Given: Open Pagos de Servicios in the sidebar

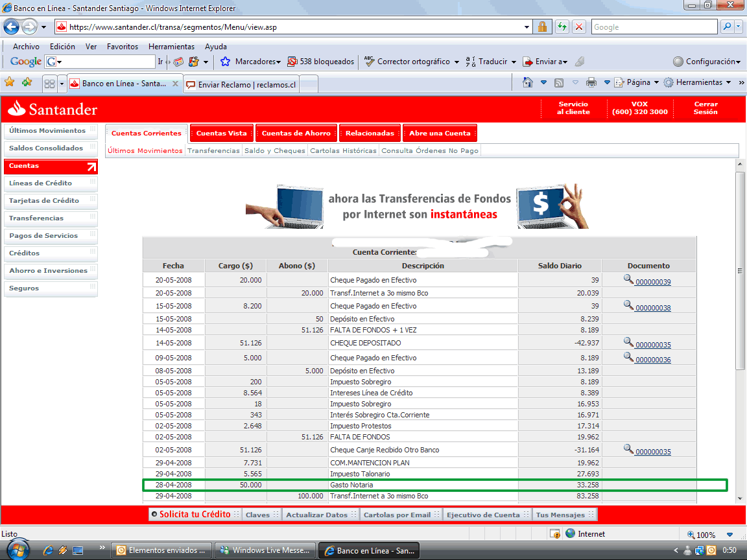Looking at the screenshot, I should click(51, 236).
